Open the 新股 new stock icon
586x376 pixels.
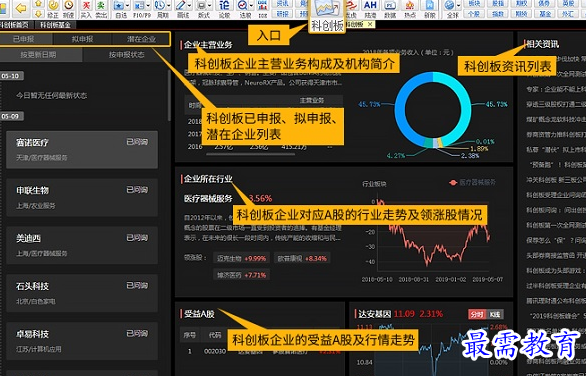(430, 5)
